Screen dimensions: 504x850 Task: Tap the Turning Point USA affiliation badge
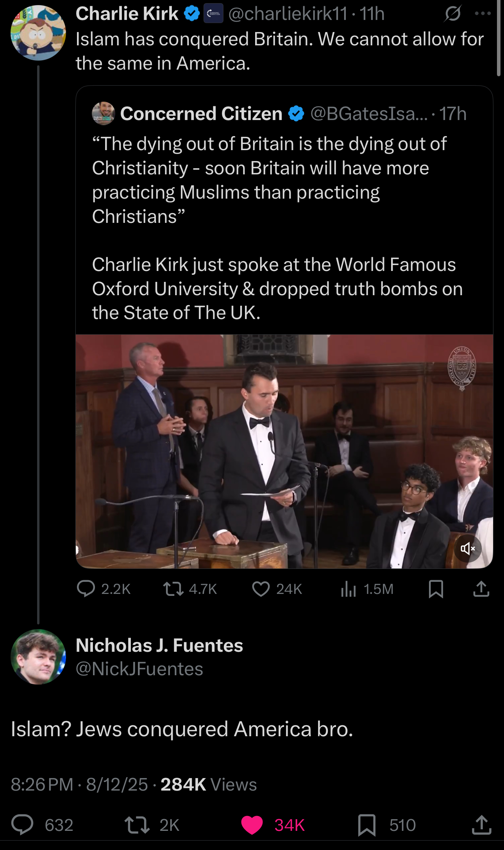click(x=213, y=14)
